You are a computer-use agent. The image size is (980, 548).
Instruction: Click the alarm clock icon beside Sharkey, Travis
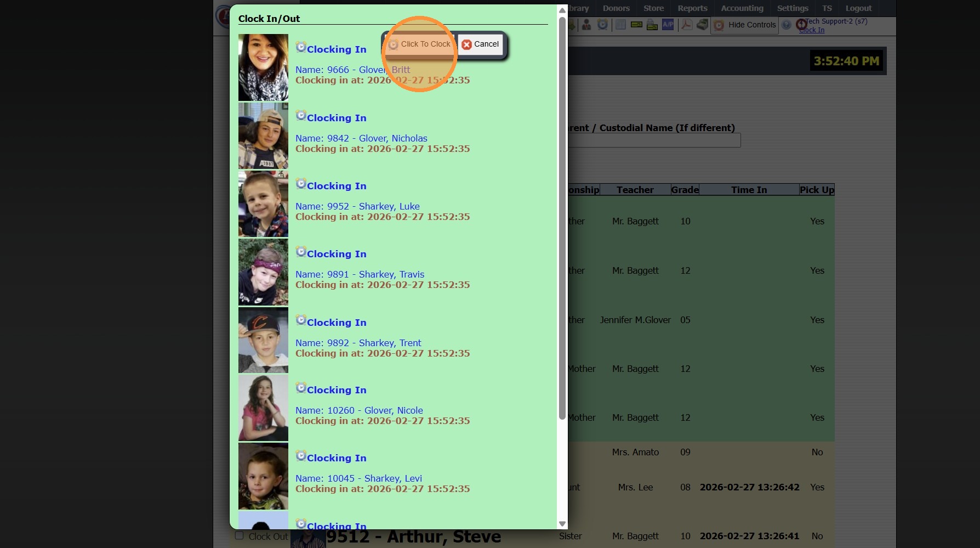[301, 252]
